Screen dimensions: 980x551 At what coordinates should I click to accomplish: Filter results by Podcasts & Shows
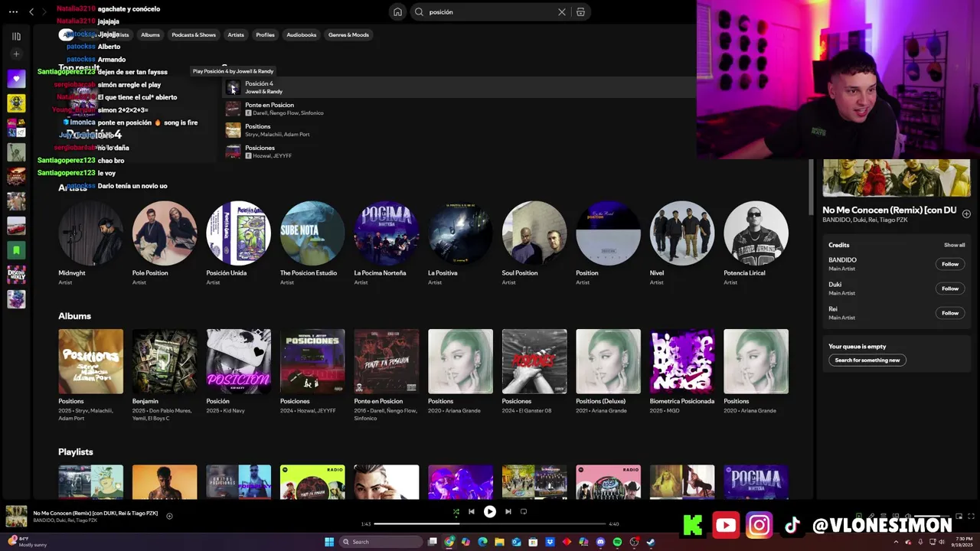click(194, 35)
